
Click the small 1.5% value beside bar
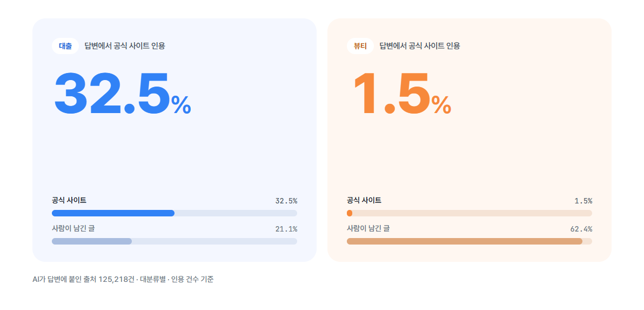[583, 201]
